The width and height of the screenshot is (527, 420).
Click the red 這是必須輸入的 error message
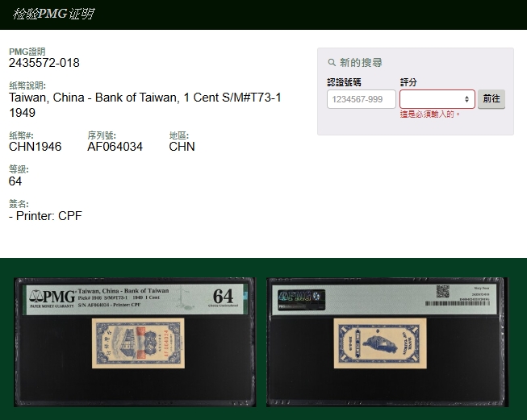pyautogui.click(x=431, y=114)
